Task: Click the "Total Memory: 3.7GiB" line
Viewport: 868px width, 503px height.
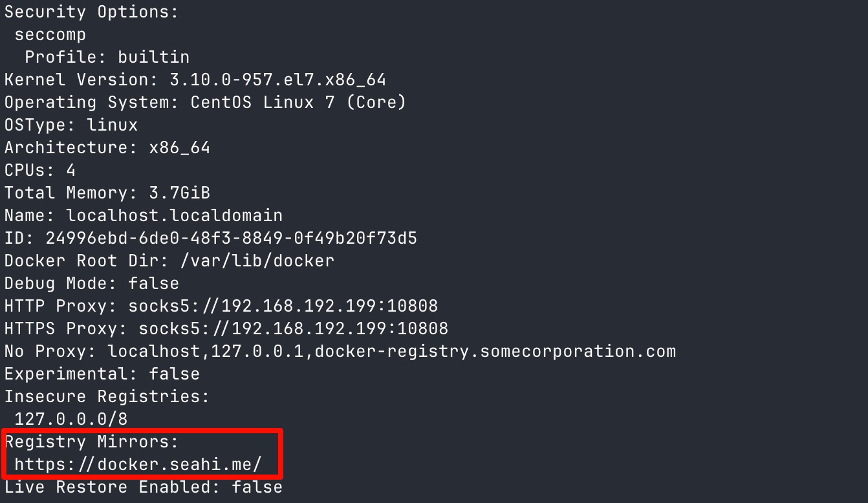Action: tap(107, 193)
